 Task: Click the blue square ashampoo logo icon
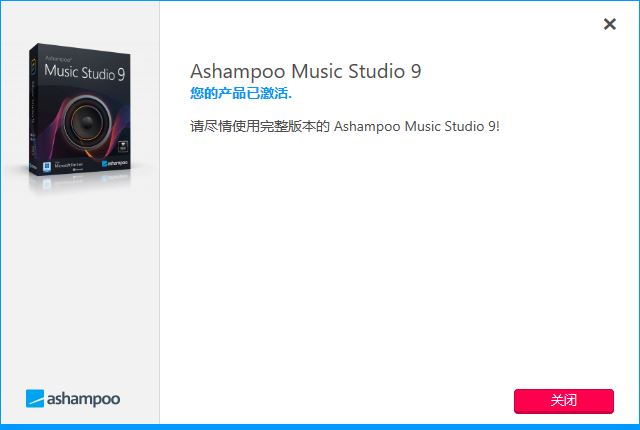(x=35, y=399)
